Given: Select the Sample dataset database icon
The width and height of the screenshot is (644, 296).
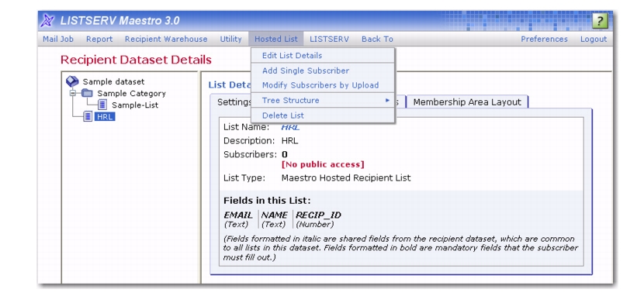Looking at the screenshot, I should pyautogui.click(x=72, y=81).
